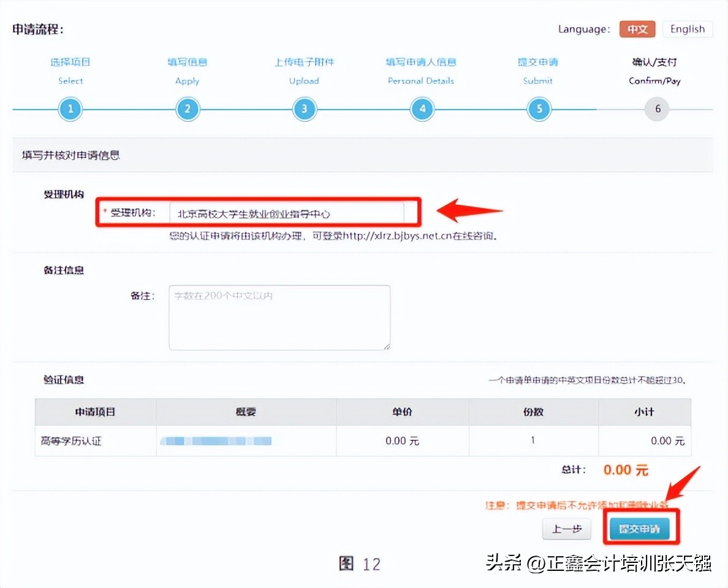Go to the 填写申请人信息 step label
Viewport: 728px width, 588px height.
(421, 61)
